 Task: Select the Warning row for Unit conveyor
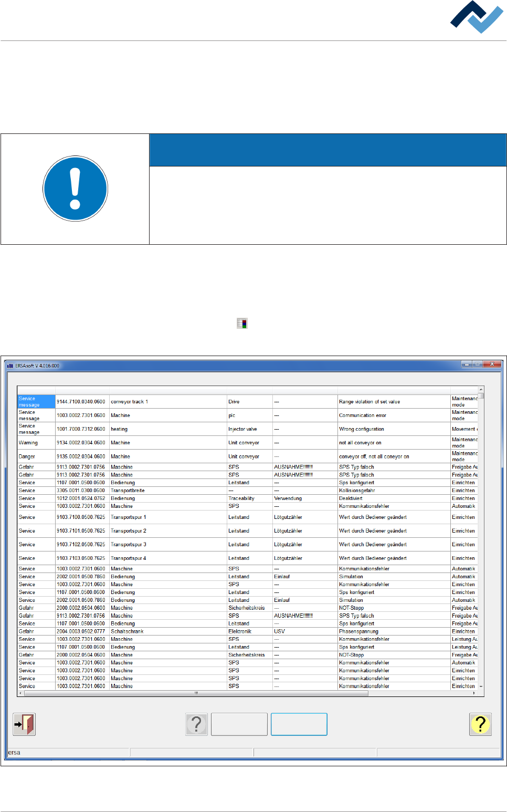tap(248, 443)
